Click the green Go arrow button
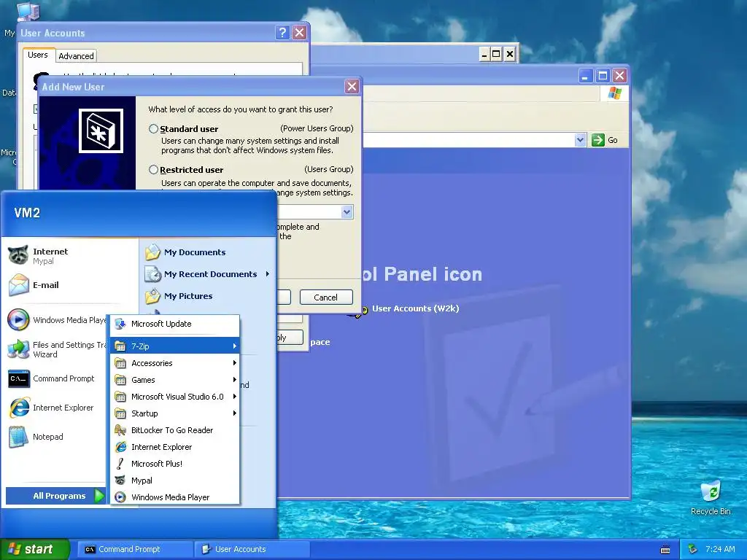747x560 pixels. pos(598,140)
